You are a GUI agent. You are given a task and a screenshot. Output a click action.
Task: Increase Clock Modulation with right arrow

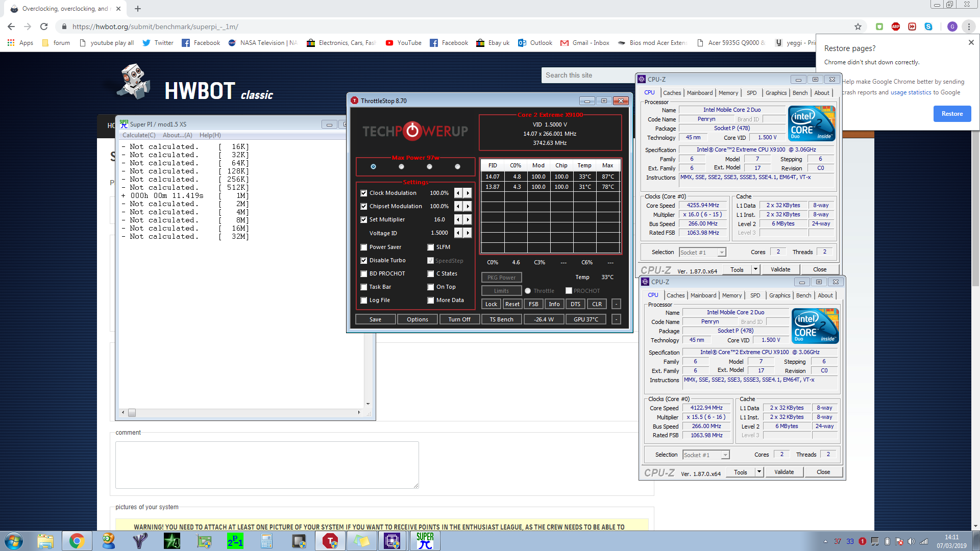pyautogui.click(x=468, y=193)
